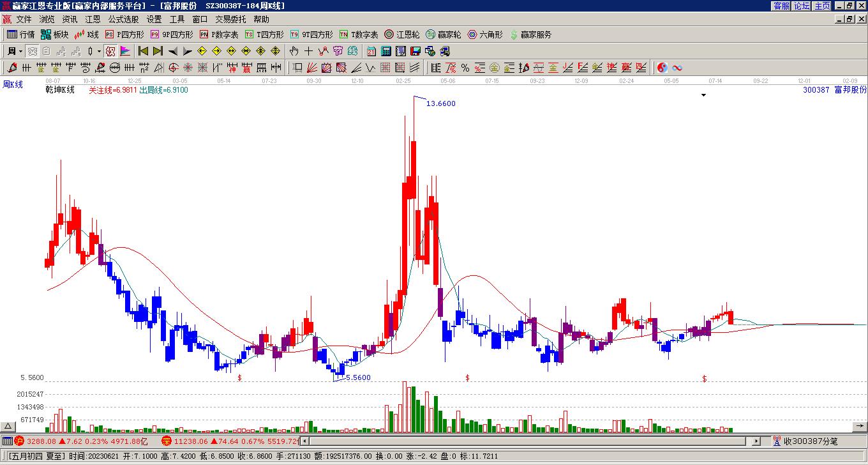The height and width of the screenshot is (465, 868).
Task: Jump to first bar with the green skip-start icon
Action: click(144, 51)
